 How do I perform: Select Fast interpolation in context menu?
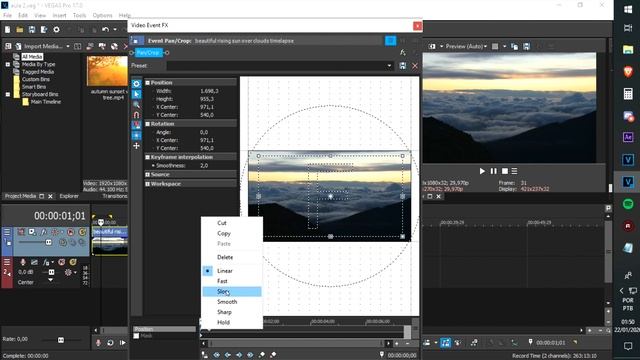click(222, 281)
